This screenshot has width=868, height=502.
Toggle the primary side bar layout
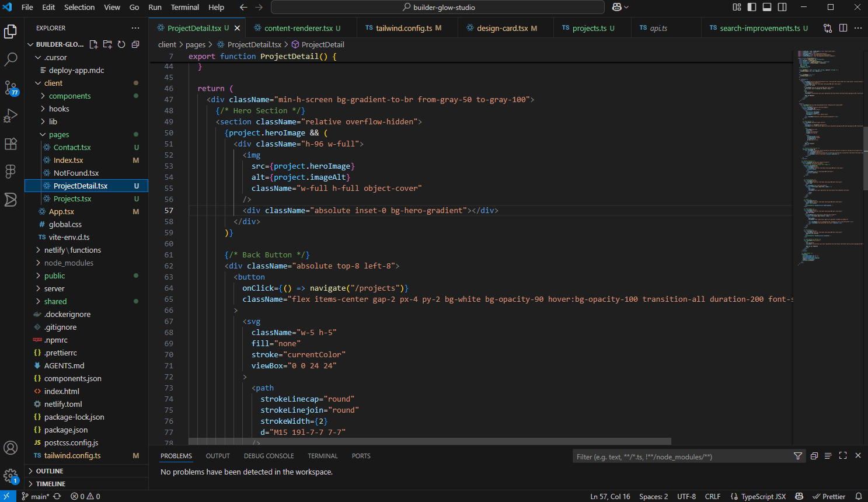coord(752,7)
